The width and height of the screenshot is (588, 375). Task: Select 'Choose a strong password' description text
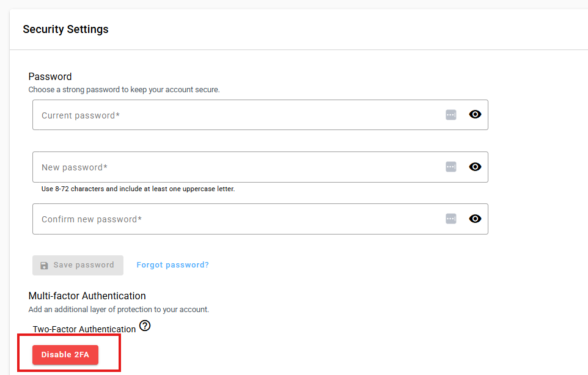(124, 90)
